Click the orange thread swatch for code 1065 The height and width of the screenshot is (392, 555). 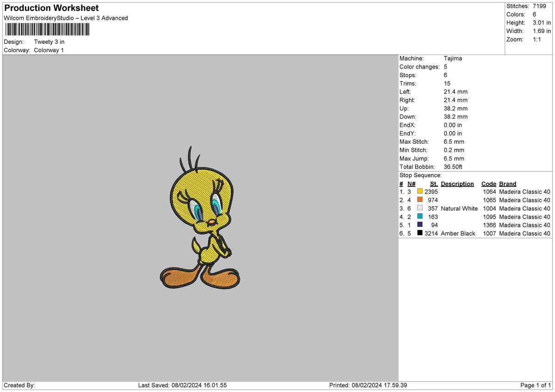[420, 200]
